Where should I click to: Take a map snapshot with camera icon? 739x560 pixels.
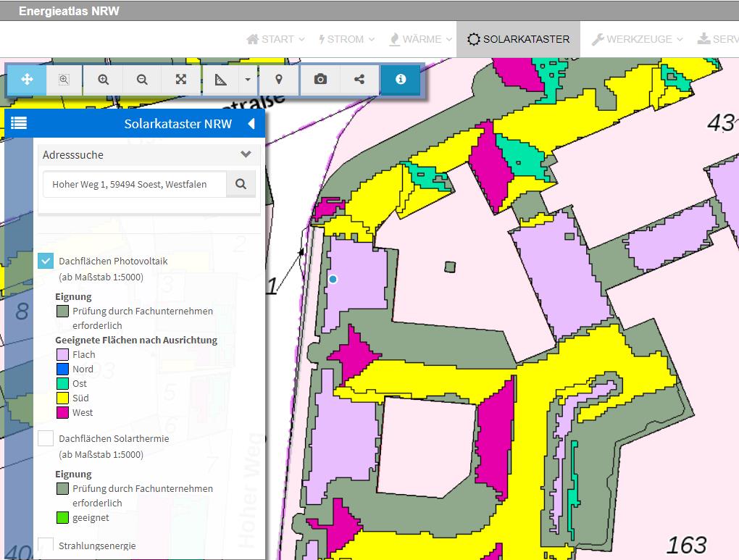pyautogui.click(x=320, y=80)
